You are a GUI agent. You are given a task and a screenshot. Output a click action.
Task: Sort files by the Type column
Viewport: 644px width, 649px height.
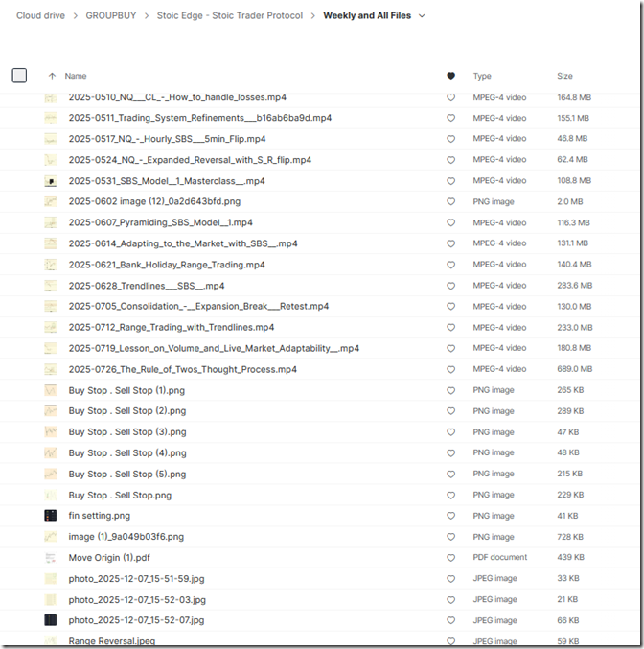(x=482, y=76)
